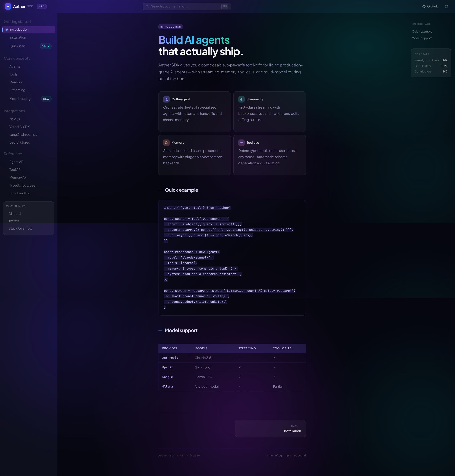The height and width of the screenshot is (476, 455).
Task: Focus the Search documentation field
Action: click(x=187, y=7)
